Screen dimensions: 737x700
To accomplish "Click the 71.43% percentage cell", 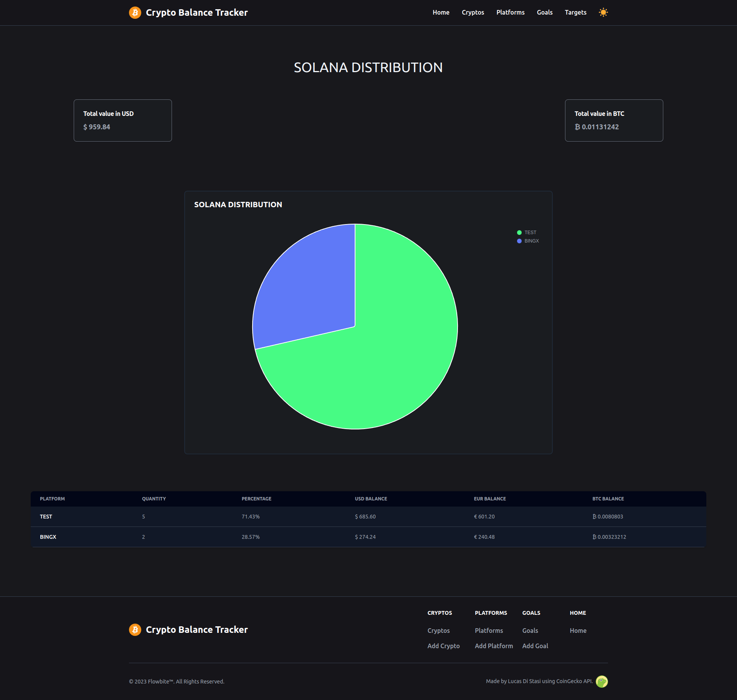I will 251,517.
